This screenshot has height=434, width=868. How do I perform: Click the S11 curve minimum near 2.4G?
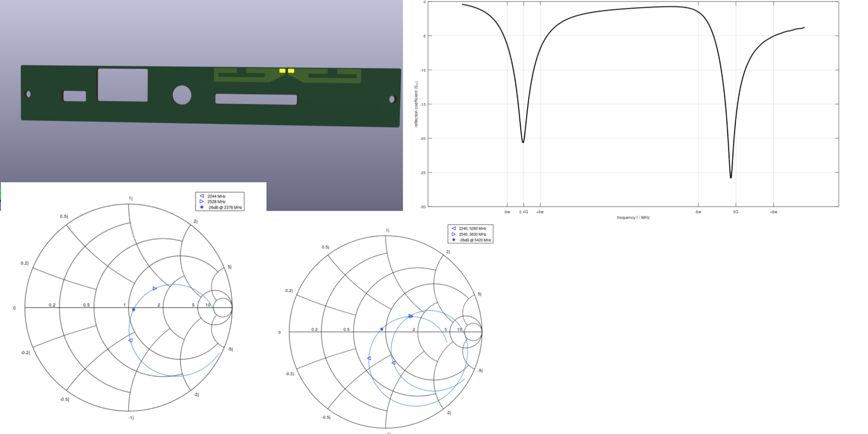[x=523, y=142]
